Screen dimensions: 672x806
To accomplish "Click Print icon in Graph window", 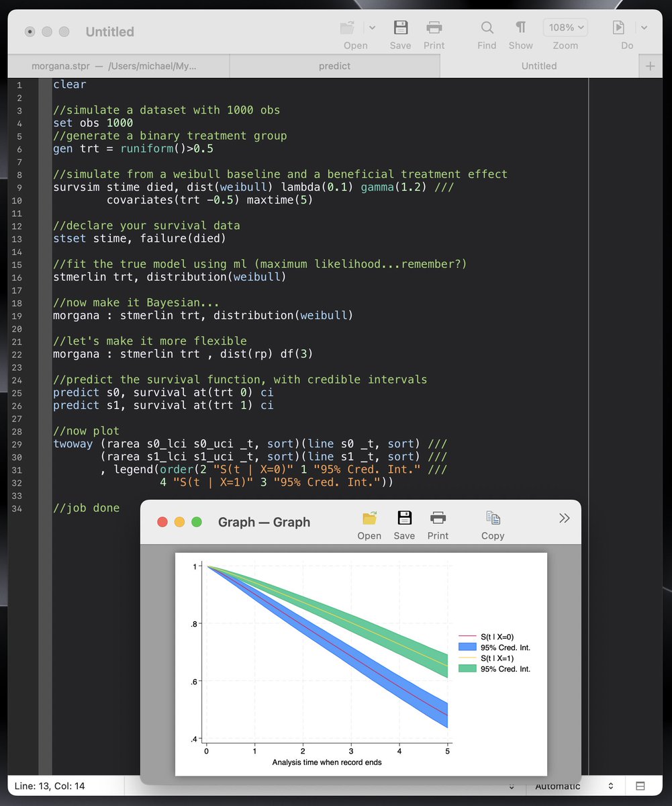I will point(438,518).
